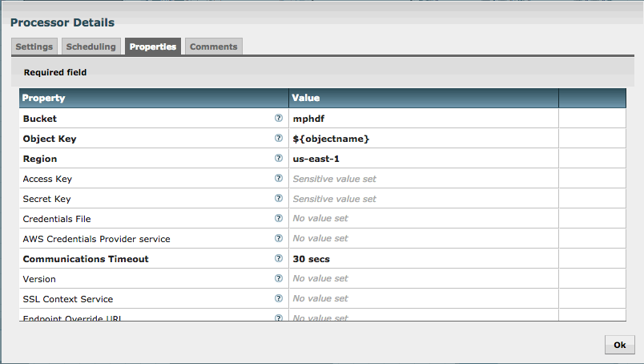Click the Secret Key help icon
The image size is (644, 364).
coord(279,198)
